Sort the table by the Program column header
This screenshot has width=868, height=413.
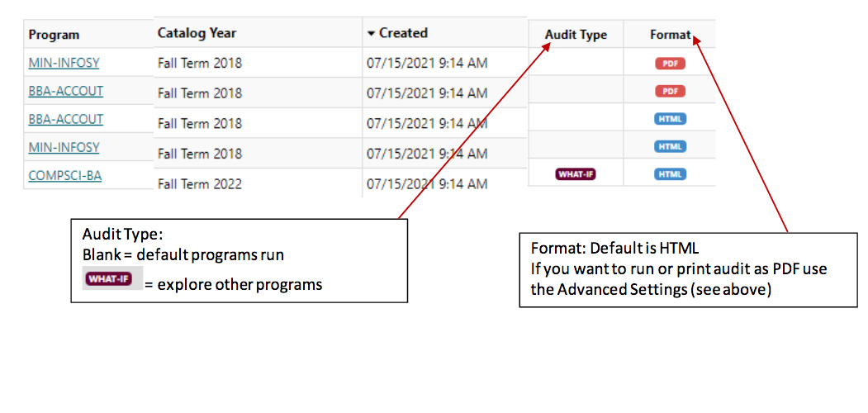tap(55, 35)
